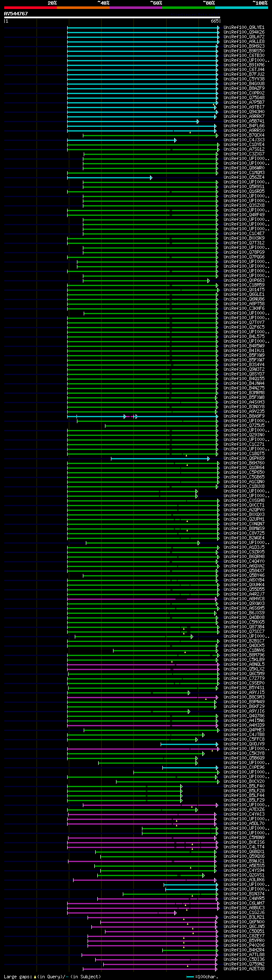Image resolution: width=272 pixels, height=980 pixels.
Task: Click the white query sequence bar
Action: 112,17
